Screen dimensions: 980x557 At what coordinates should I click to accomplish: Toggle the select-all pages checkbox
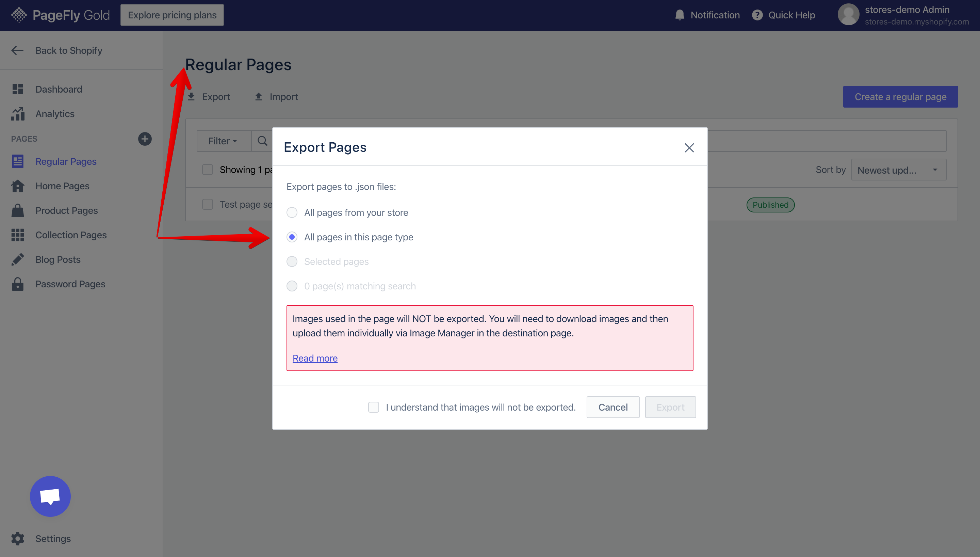208,170
